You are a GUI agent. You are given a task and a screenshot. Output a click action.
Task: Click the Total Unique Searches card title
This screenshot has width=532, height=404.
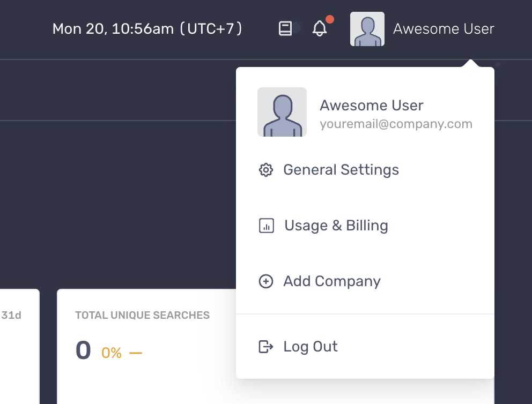click(x=143, y=315)
